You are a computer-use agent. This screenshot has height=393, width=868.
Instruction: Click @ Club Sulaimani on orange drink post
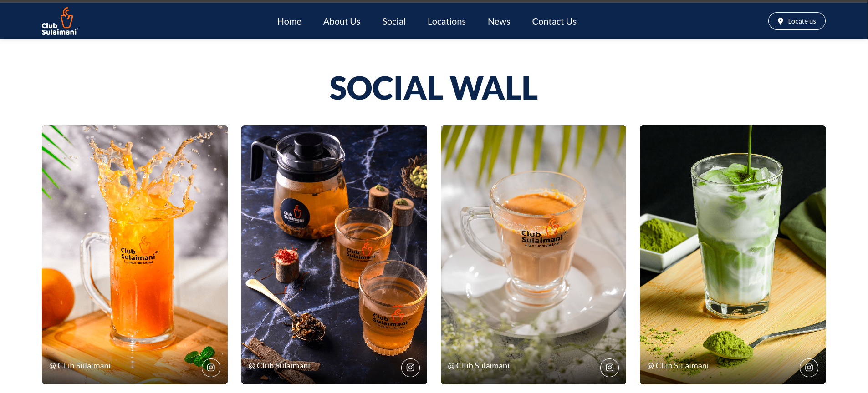(80, 366)
